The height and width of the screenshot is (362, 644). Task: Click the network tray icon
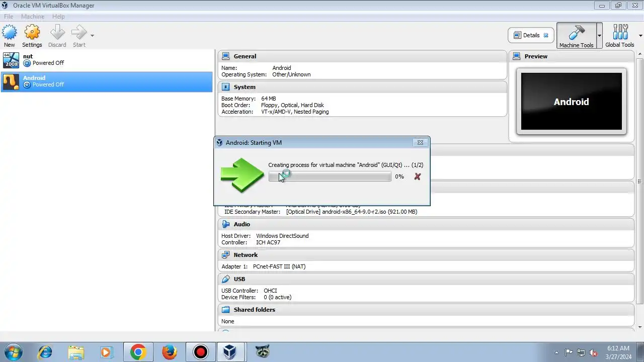(581, 352)
